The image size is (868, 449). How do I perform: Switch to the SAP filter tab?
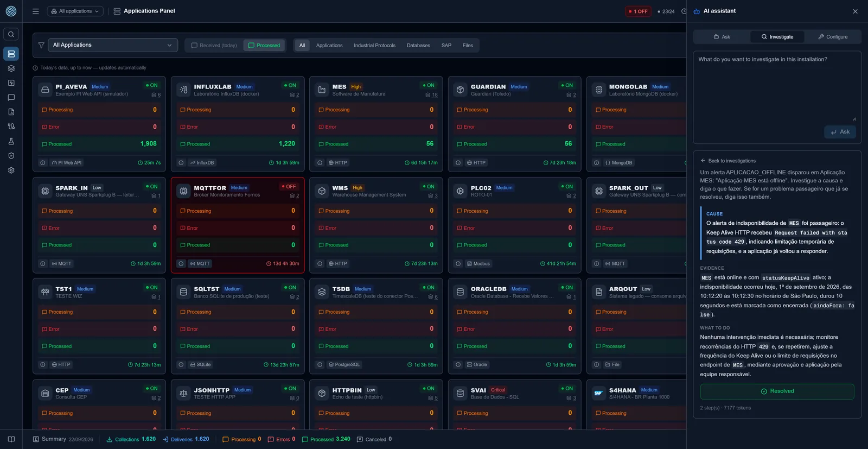[446, 46]
